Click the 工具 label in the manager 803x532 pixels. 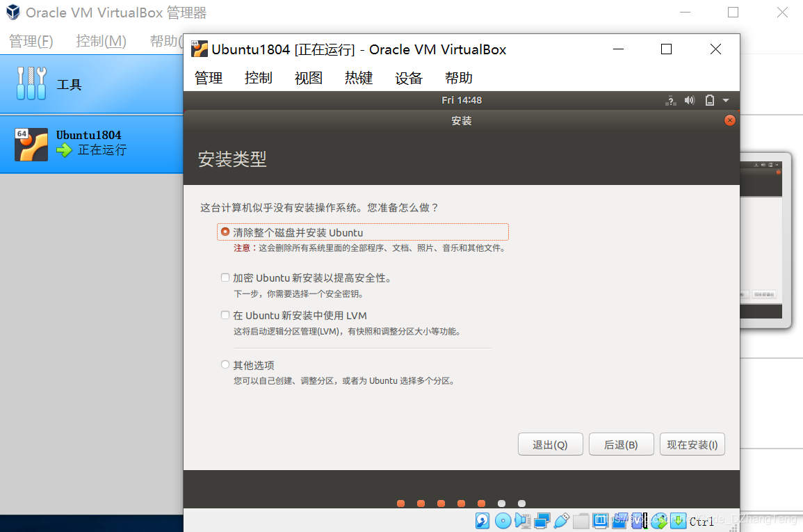(69, 84)
